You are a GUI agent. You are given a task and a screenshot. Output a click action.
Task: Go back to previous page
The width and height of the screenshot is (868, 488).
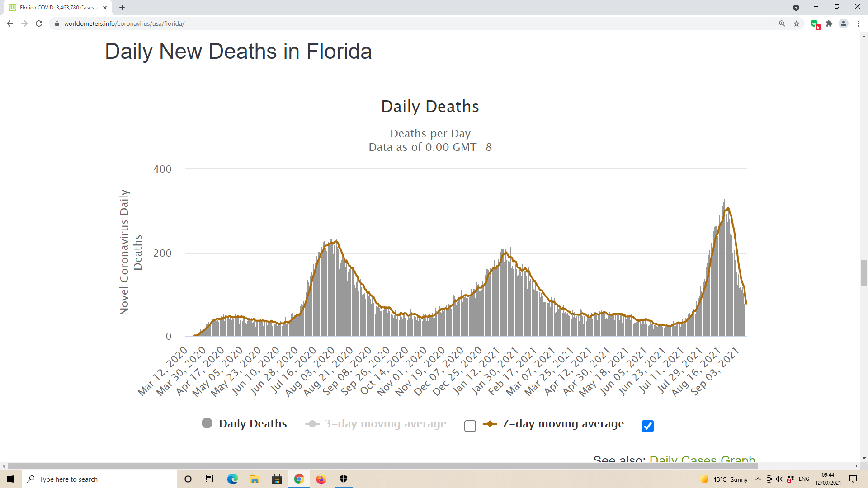[10, 23]
